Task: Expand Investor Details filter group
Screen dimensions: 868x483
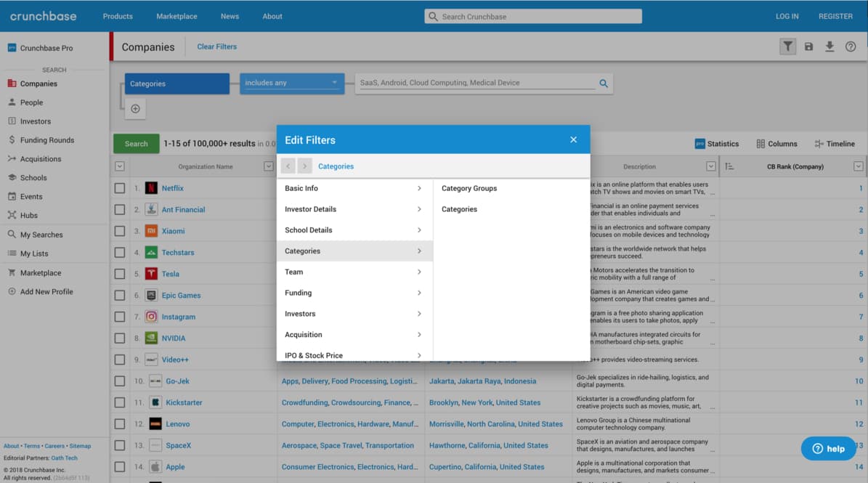Action: (x=354, y=209)
